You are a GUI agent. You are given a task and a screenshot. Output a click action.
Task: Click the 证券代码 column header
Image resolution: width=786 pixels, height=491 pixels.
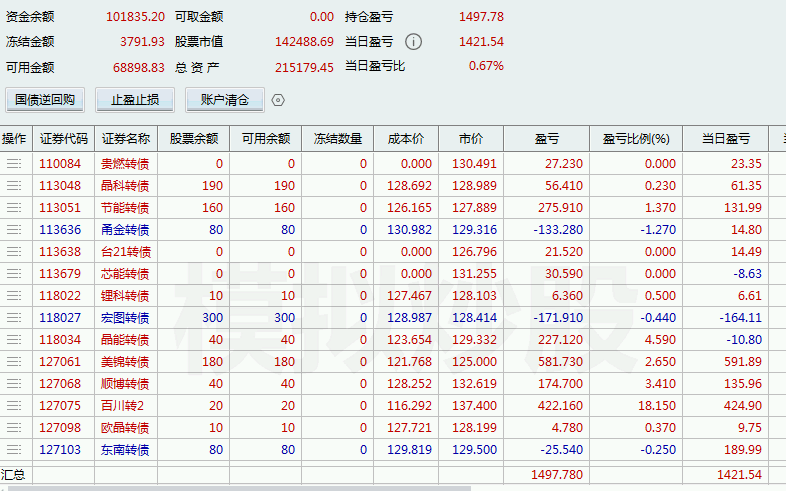click(64, 139)
